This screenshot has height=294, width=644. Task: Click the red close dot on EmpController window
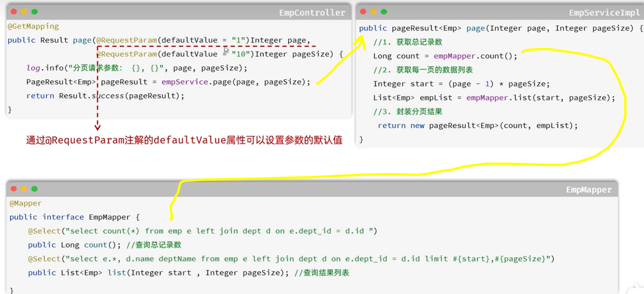(14, 12)
